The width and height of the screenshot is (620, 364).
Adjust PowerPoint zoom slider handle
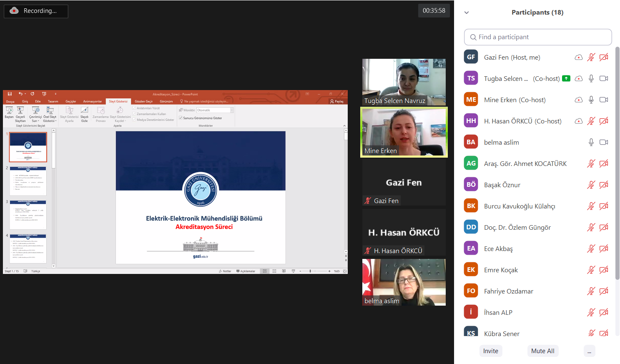point(310,271)
